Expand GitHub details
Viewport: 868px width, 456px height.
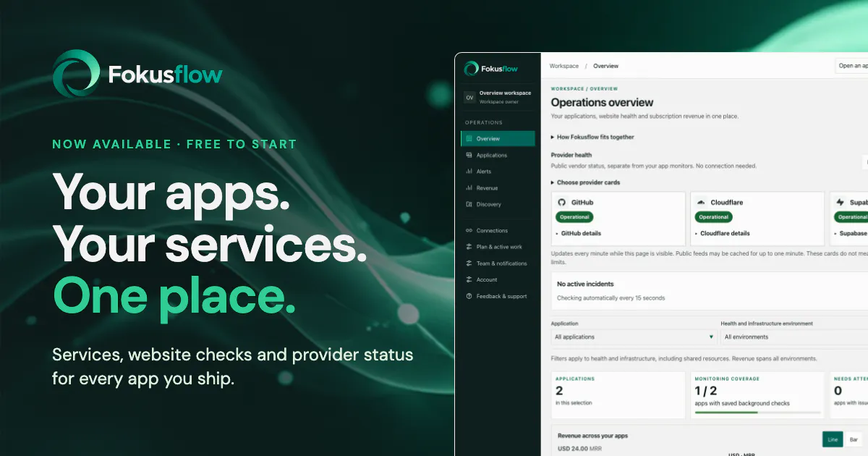(579, 233)
